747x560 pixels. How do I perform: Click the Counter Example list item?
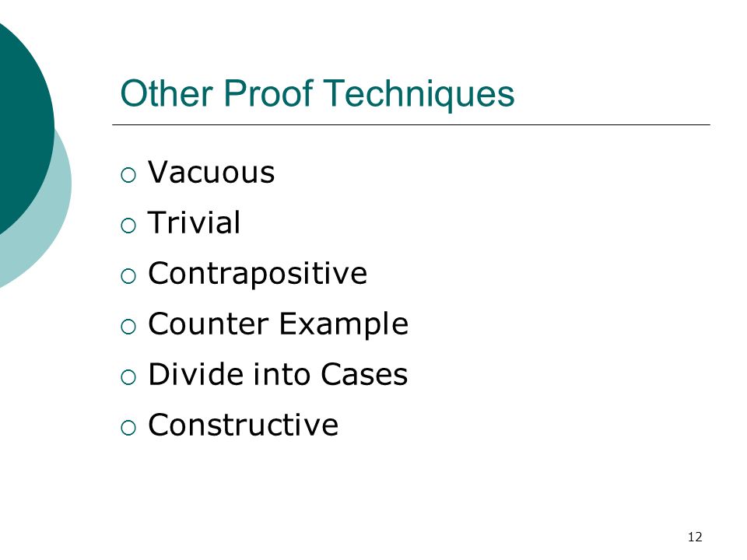(279, 324)
